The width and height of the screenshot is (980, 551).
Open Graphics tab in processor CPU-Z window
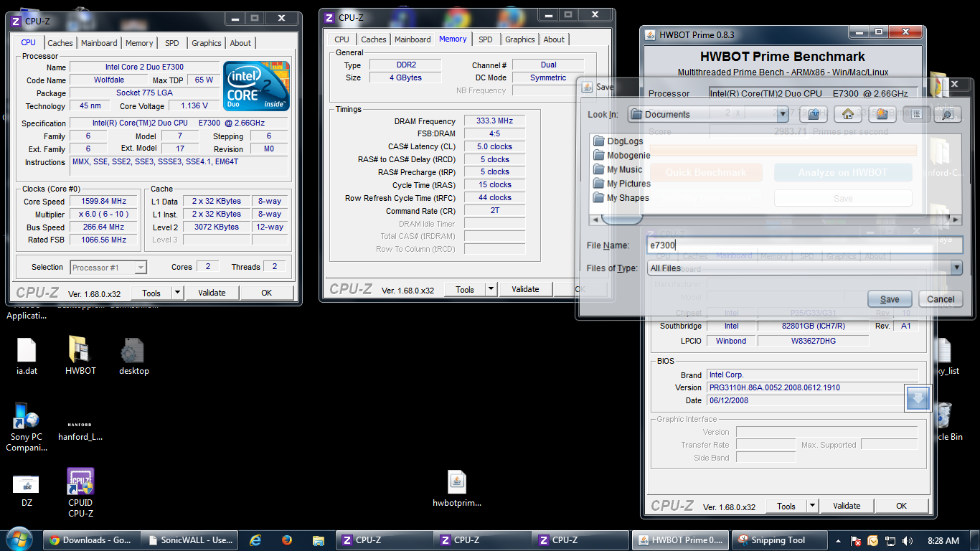(207, 43)
